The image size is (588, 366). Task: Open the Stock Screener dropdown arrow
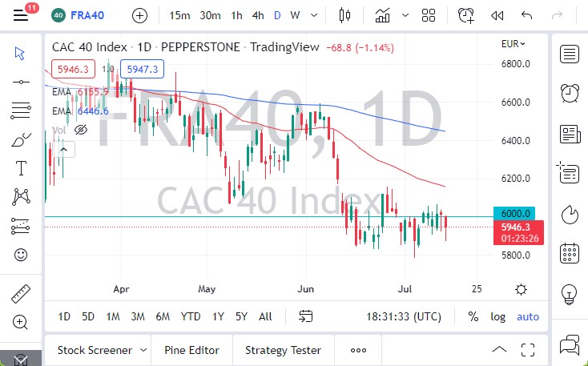(x=143, y=350)
